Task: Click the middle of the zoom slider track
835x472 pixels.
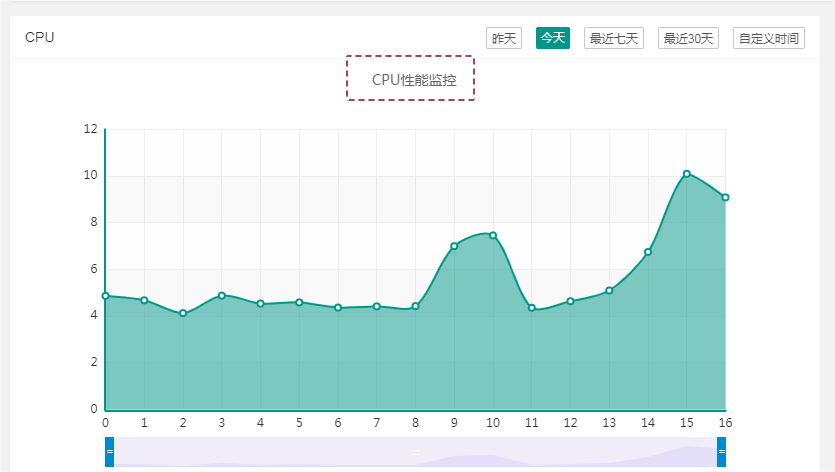Action: coord(415,452)
